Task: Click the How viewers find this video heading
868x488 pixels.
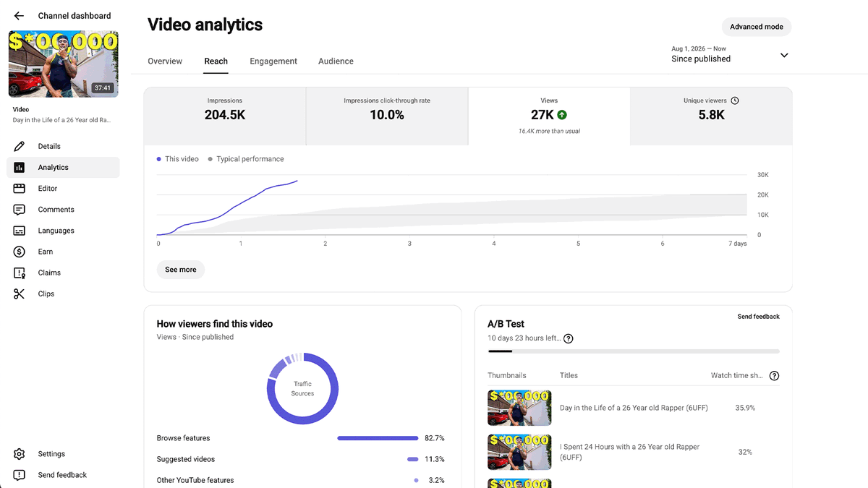Action: tap(215, 324)
